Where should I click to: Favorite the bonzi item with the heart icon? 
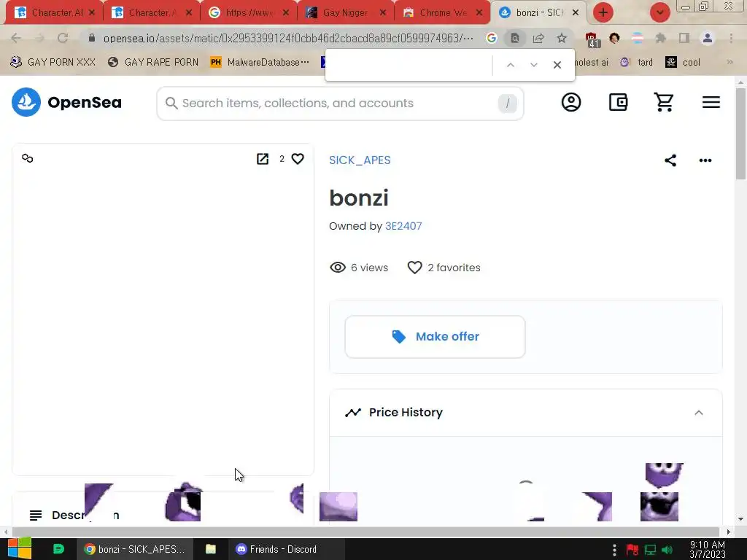pyautogui.click(x=298, y=158)
